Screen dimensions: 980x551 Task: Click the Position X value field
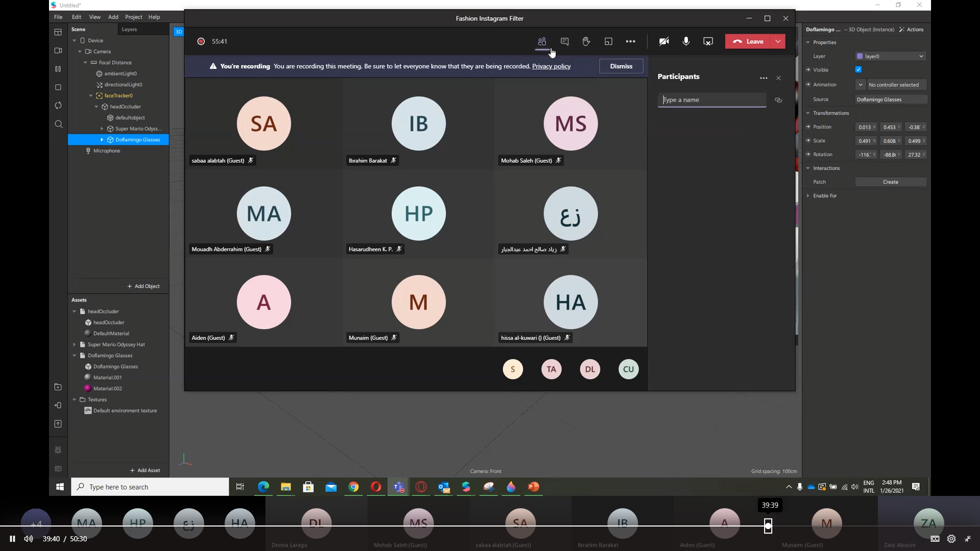coord(866,127)
